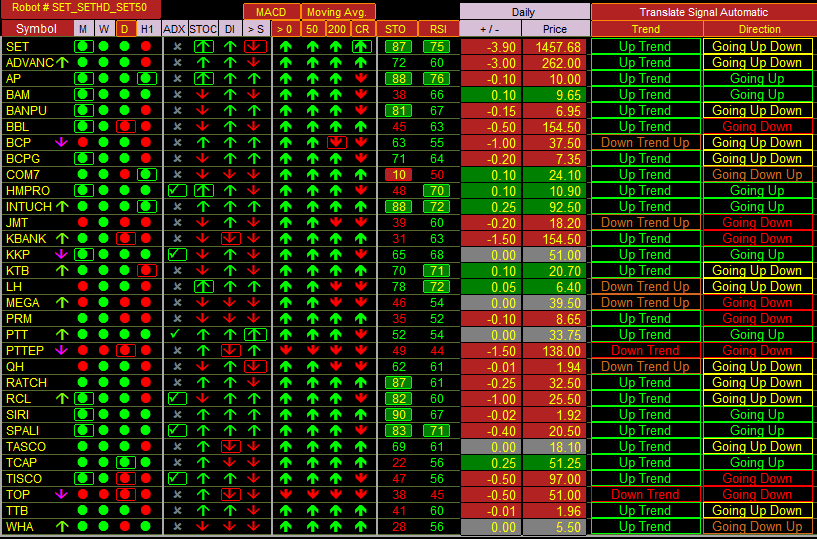Click the MACD group header
This screenshot has width=817, height=539.
coord(271,12)
